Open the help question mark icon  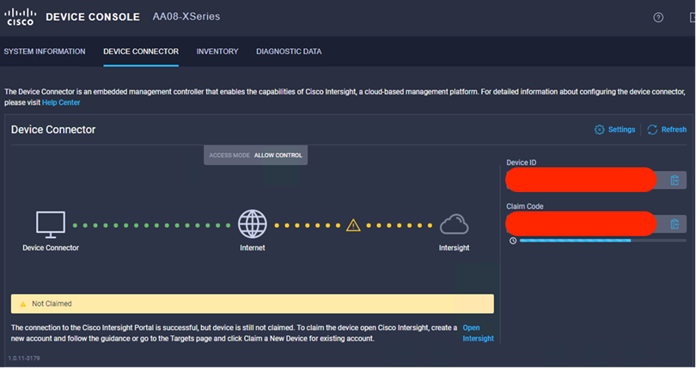tap(658, 17)
